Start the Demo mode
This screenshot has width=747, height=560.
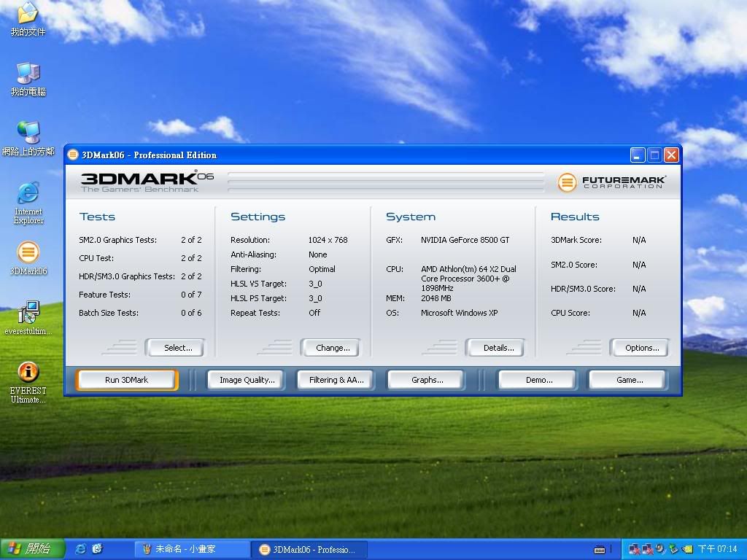pos(539,380)
